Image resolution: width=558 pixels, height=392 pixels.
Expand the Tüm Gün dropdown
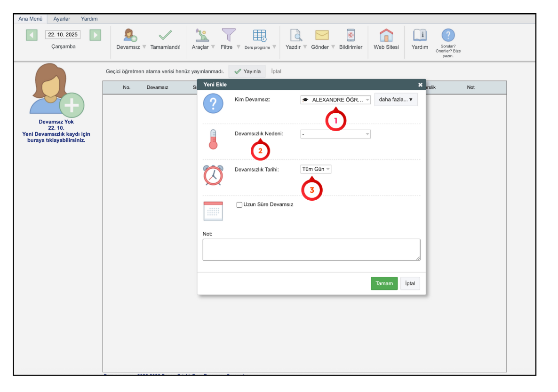click(316, 169)
